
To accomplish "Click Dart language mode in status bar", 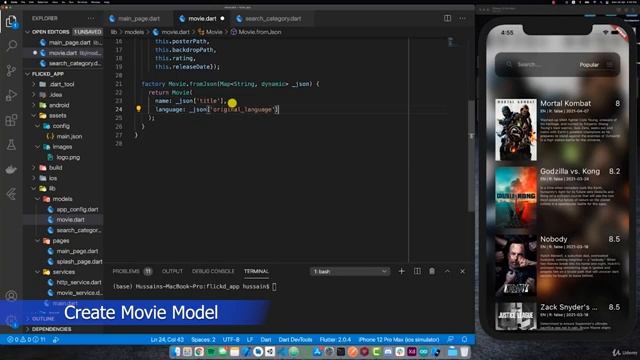I will (x=266, y=340).
